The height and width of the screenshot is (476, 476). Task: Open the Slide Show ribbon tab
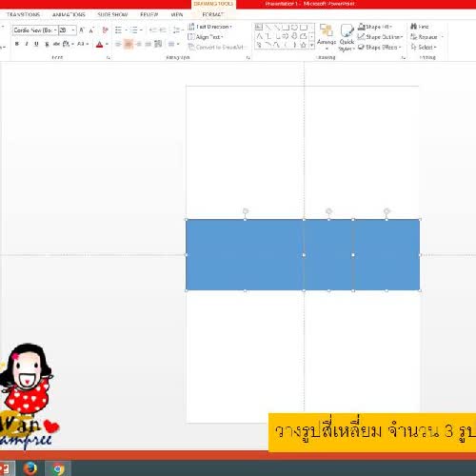coord(112,14)
